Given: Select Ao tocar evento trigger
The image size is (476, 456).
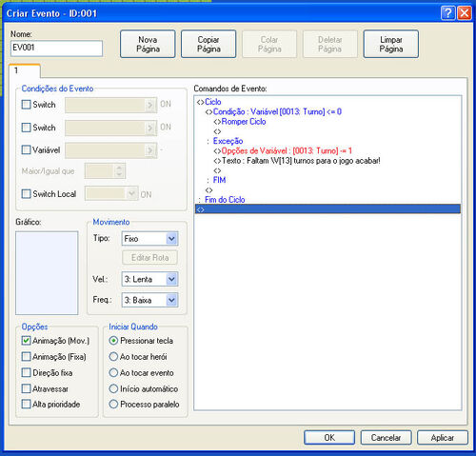Looking at the screenshot, I should click(x=113, y=372).
